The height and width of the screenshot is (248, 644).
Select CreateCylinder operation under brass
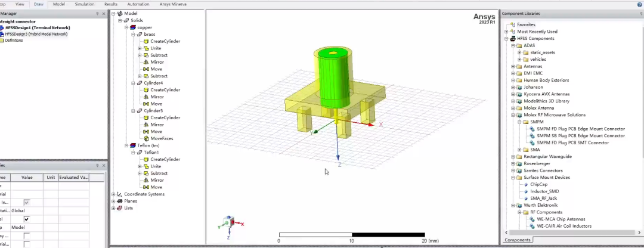pos(165,41)
